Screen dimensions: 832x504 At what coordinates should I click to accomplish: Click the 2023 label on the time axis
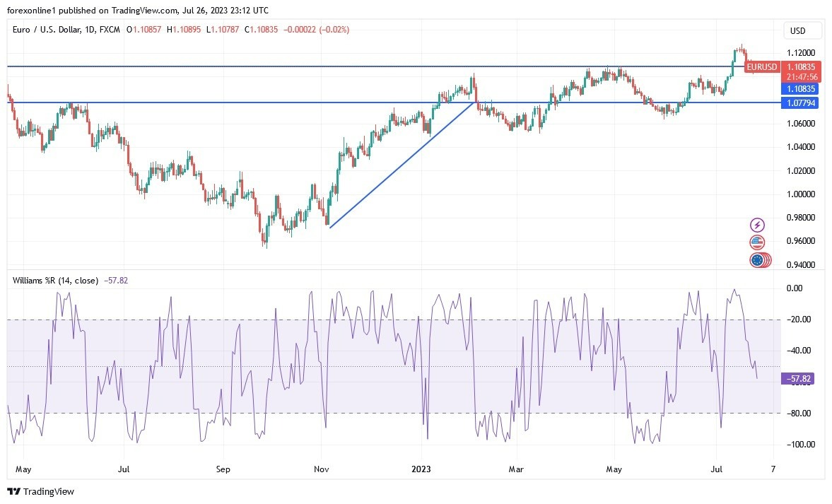pyautogui.click(x=421, y=469)
